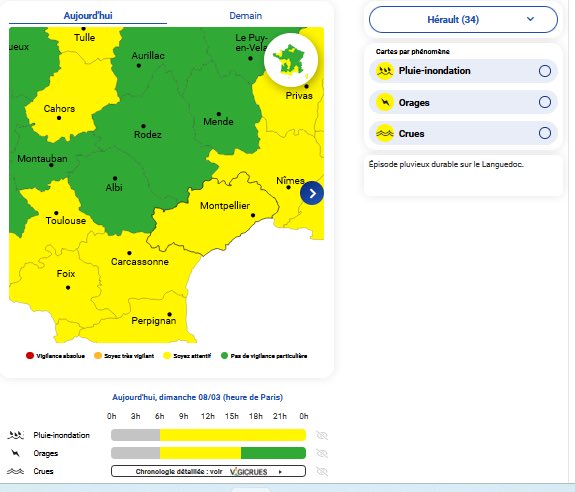Select the Crues radio button
The image size is (575, 492).
(x=545, y=133)
